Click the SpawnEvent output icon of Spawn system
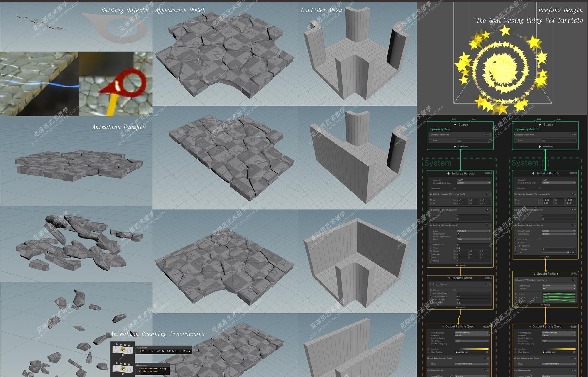Screen dimensions: 588x377 (455, 146)
